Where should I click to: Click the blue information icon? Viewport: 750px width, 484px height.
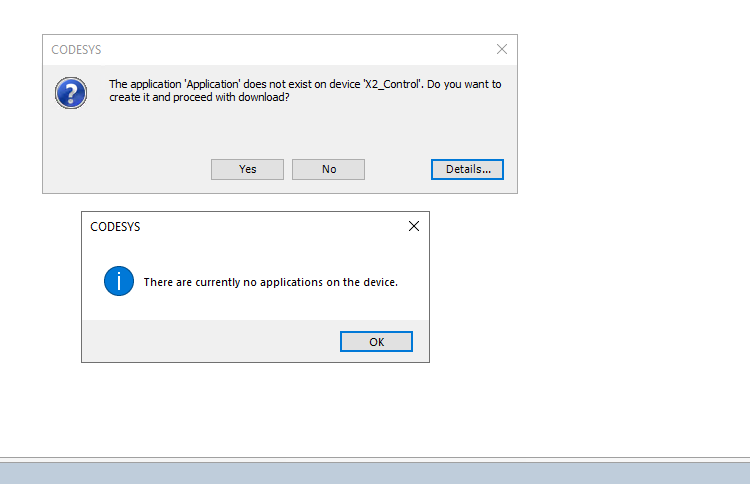119,281
